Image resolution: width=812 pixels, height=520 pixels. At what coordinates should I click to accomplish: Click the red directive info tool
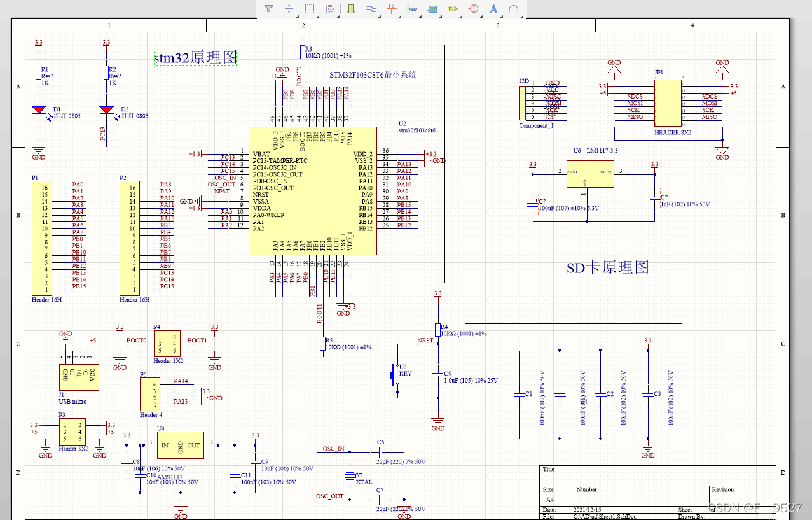pyautogui.click(x=473, y=9)
